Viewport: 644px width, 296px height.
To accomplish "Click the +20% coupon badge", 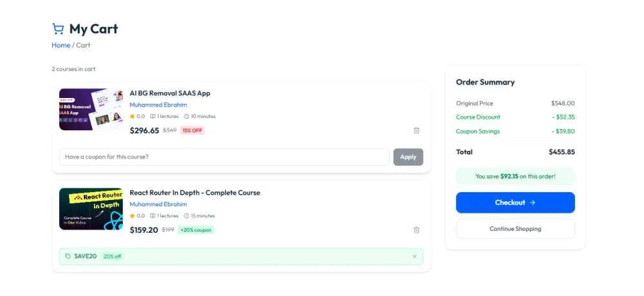I will pyautogui.click(x=196, y=230).
